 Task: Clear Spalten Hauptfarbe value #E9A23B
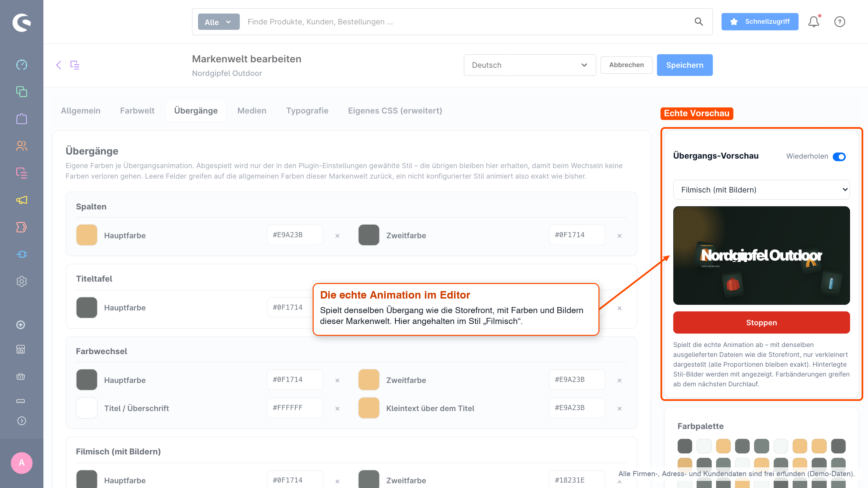tap(337, 236)
